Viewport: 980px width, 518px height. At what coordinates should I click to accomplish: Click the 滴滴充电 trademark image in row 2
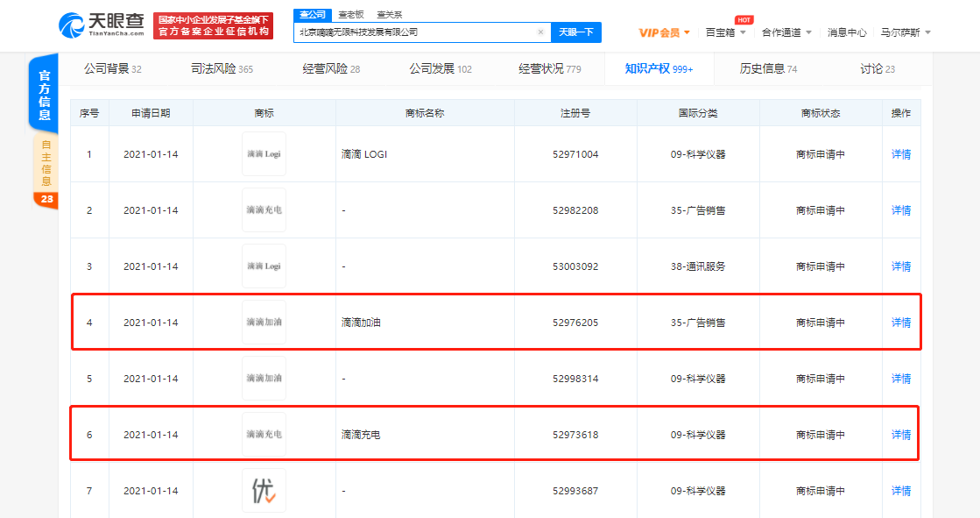pyautogui.click(x=264, y=210)
